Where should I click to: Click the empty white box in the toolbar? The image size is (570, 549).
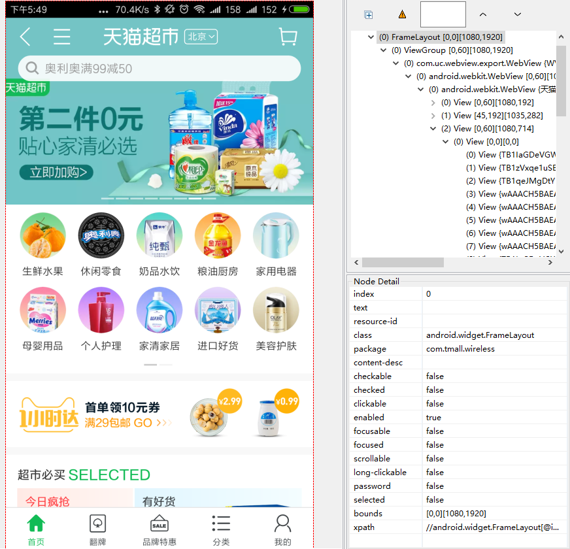point(443,14)
